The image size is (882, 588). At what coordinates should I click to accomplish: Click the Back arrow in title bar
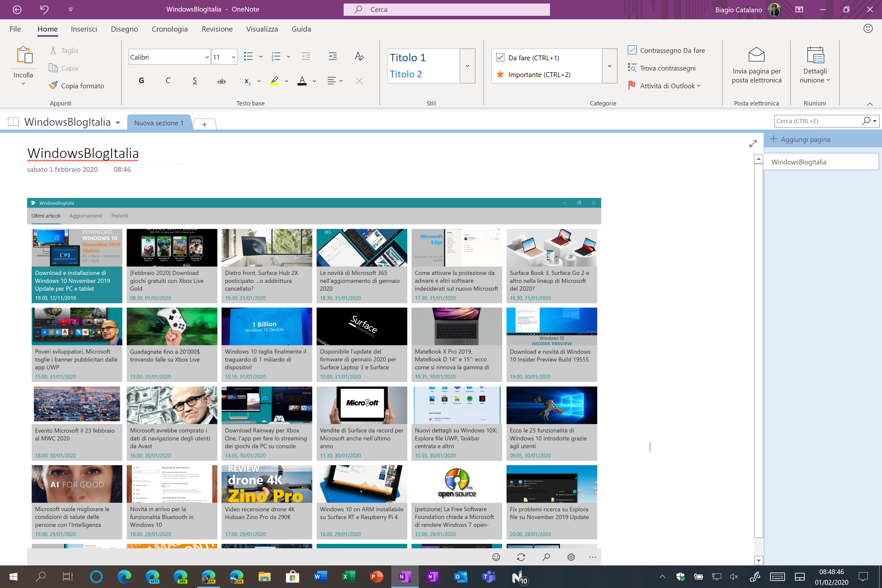point(17,9)
